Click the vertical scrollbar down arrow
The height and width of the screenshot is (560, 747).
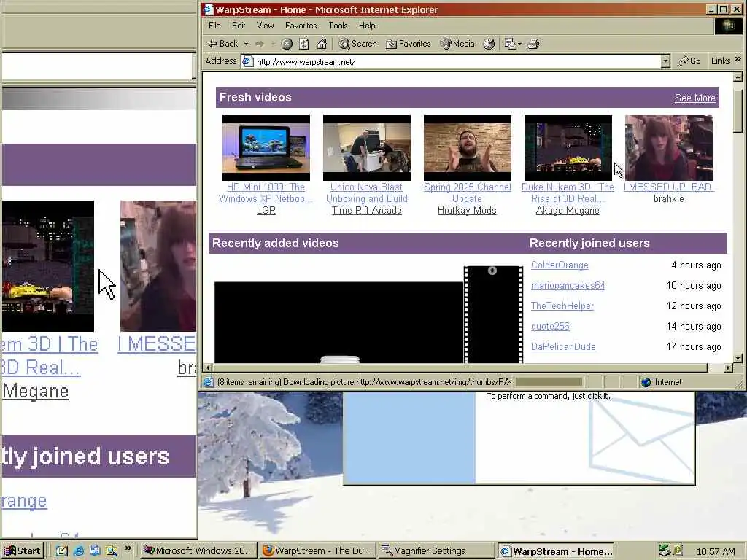(x=738, y=358)
